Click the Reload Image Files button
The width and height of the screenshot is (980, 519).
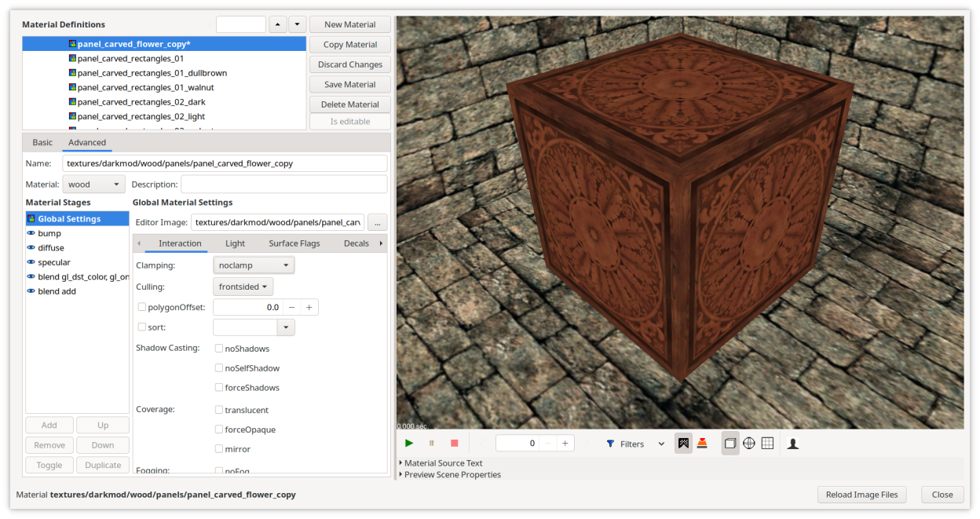click(x=861, y=495)
